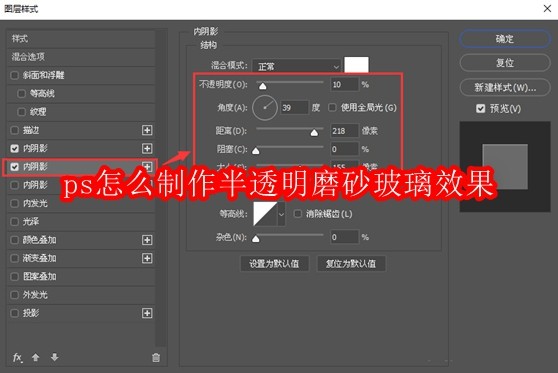Click the 等高线 contour thumbnail
This screenshot has width=558, height=373.
265,214
